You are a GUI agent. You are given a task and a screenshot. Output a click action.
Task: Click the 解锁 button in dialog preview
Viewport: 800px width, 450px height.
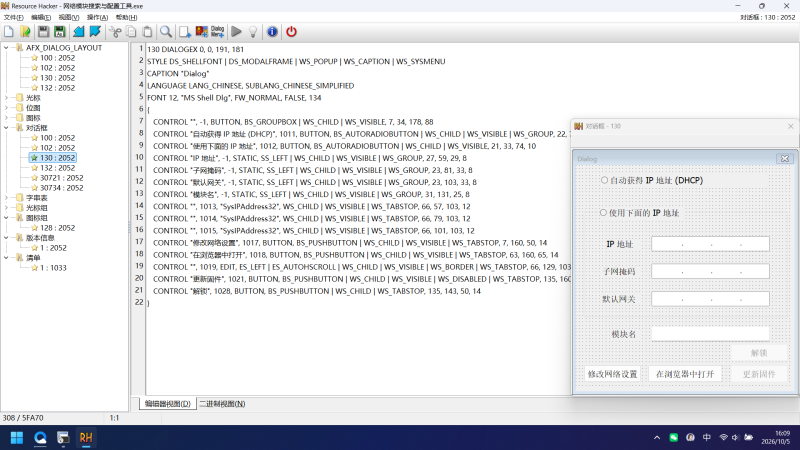tap(759, 353)
